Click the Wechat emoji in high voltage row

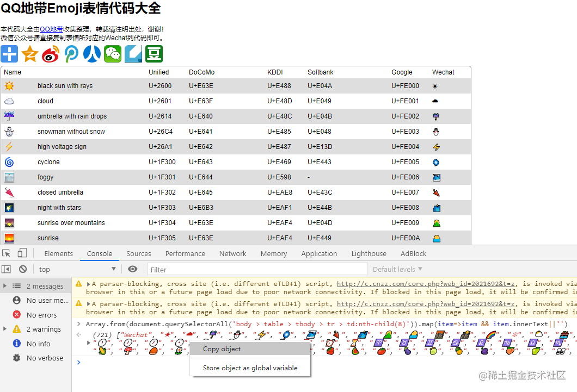(x=436, y=147)
